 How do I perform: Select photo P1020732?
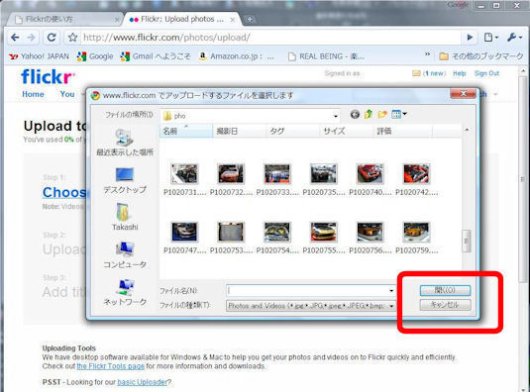231,179
